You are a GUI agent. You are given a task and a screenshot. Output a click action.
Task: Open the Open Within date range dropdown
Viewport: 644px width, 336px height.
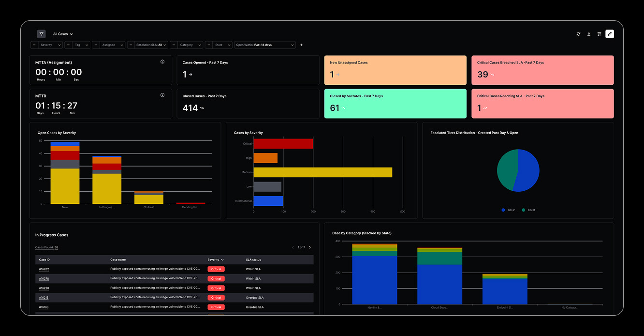pyautogui.click(x=265, y=45)
